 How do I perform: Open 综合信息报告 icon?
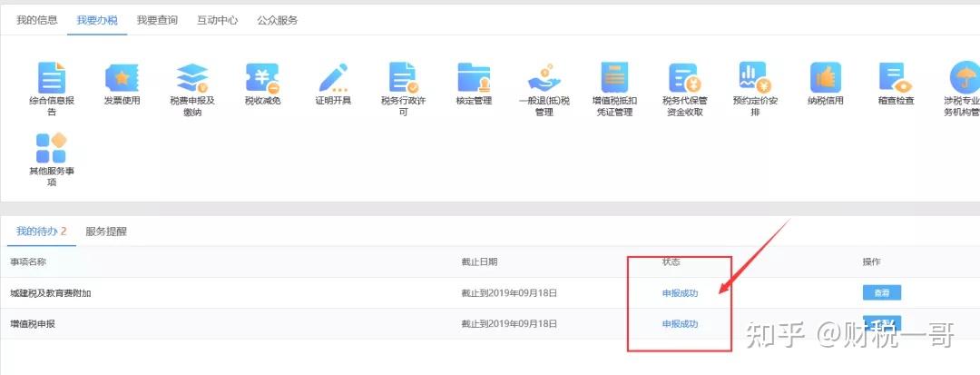click(x=51, y=78)
